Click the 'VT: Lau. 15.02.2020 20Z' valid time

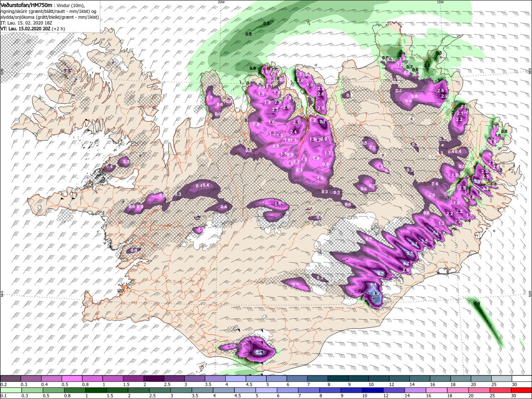point(26,29)
